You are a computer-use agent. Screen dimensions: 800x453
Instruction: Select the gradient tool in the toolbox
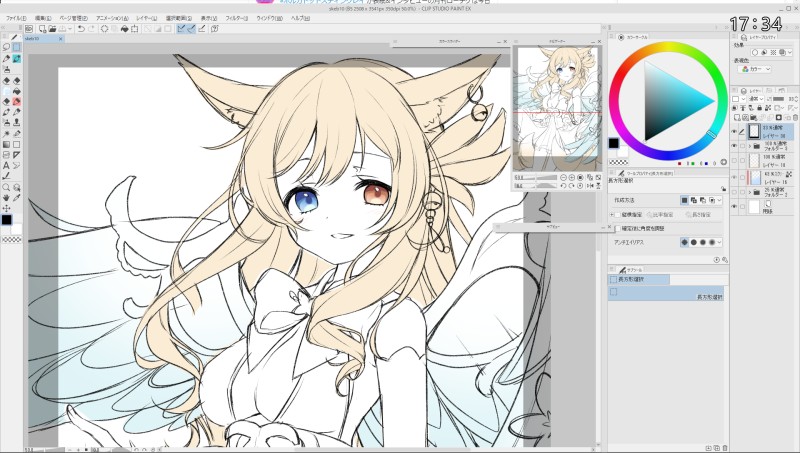(x=6, y=144)
